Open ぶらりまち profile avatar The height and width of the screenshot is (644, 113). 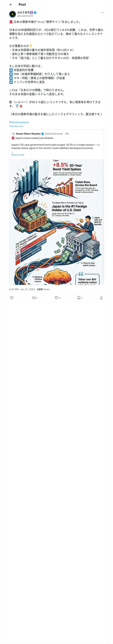click(x=13, y=14)
